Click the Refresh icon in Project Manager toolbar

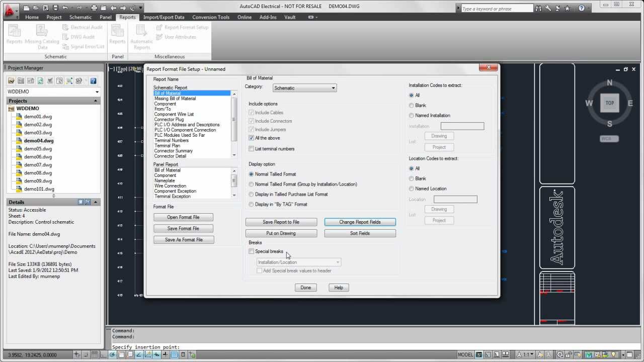click(40, 80)
